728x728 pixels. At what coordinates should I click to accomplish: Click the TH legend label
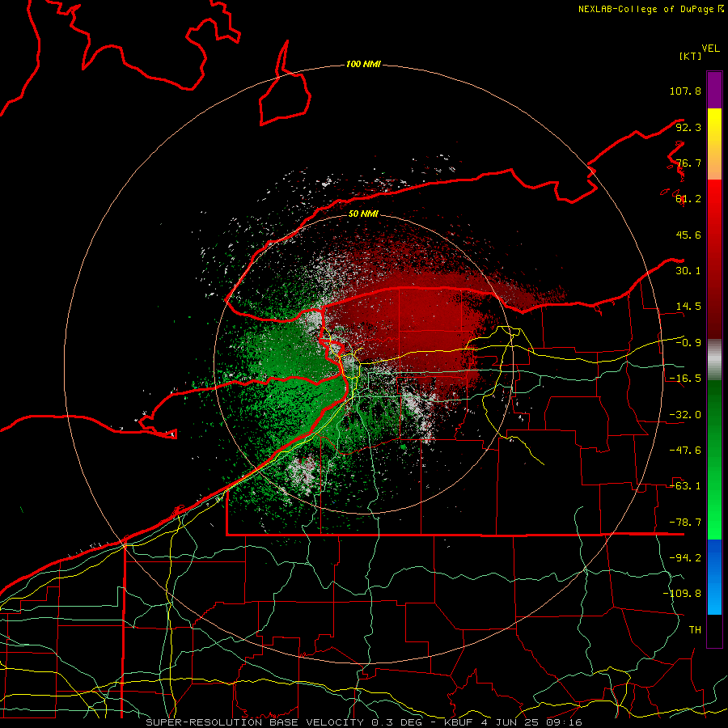(695, 630)
